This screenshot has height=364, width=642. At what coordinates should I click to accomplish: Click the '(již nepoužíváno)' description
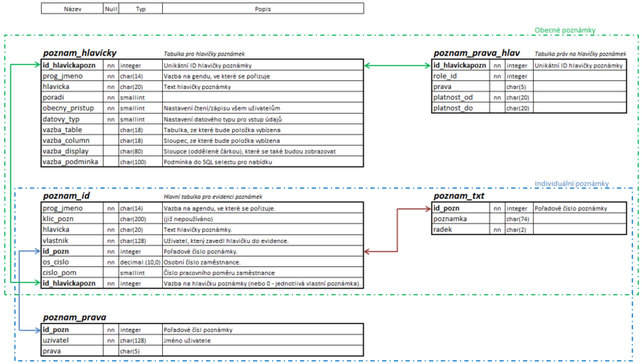click(189, 219)
